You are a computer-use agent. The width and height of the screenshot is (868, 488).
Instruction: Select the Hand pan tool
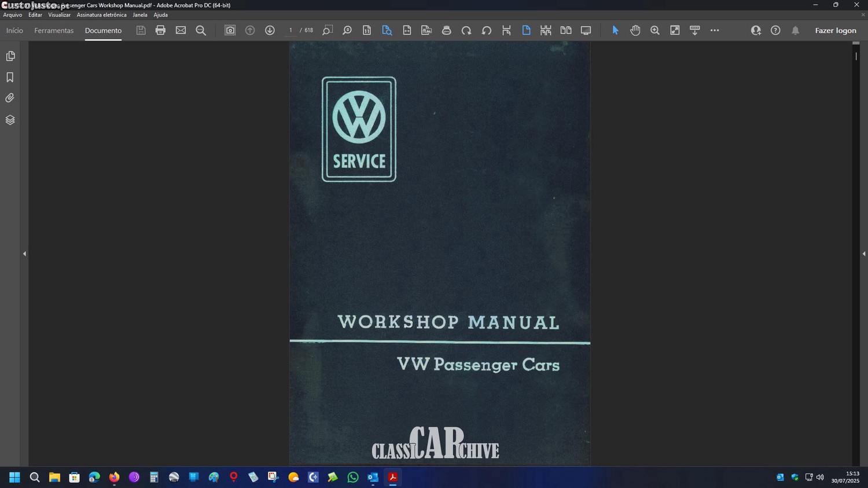click(635, 30)
